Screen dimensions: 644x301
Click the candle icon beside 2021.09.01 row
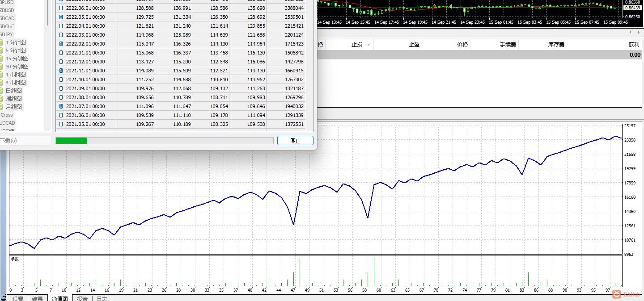pyautogui.click(x=61, y=88)
